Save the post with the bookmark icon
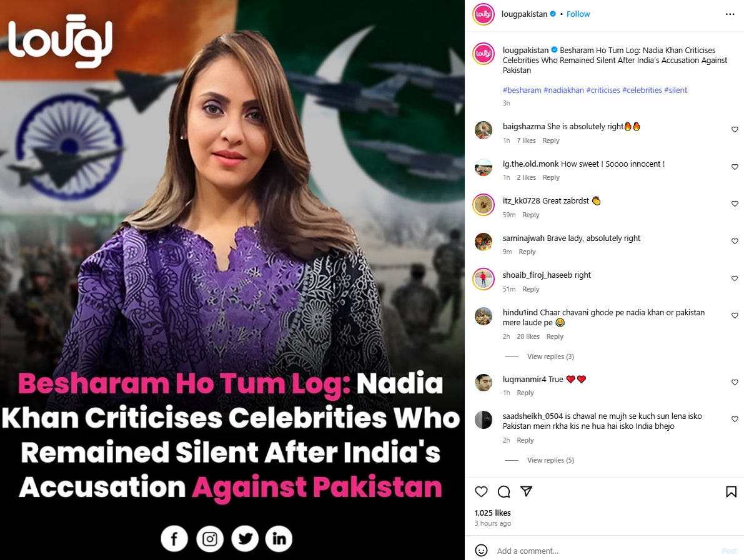 [731, 492]
